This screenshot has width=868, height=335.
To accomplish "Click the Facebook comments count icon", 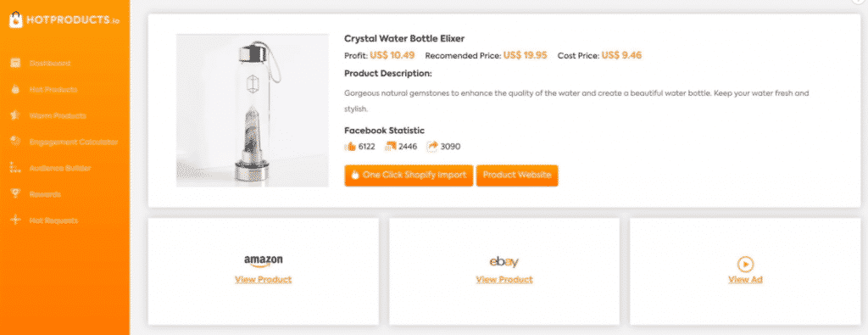I will click(x=391, y=147).
